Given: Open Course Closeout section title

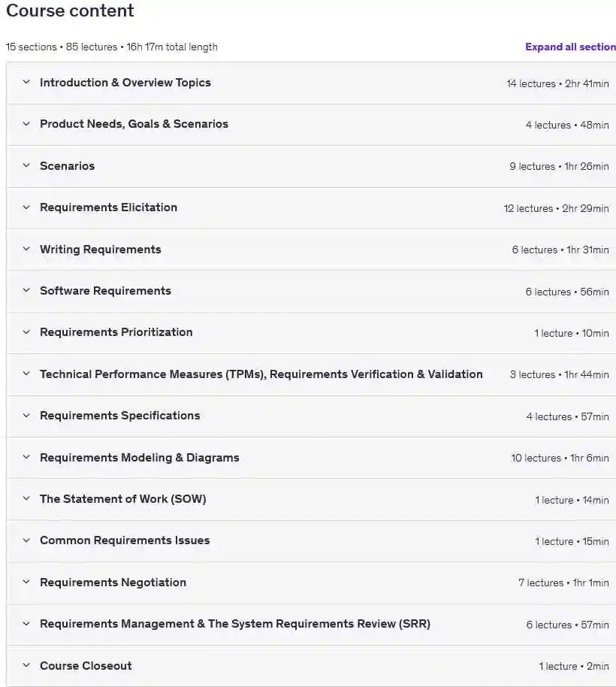Looking at the screenshot, I should pyautogui.click(x=86, y=665).
